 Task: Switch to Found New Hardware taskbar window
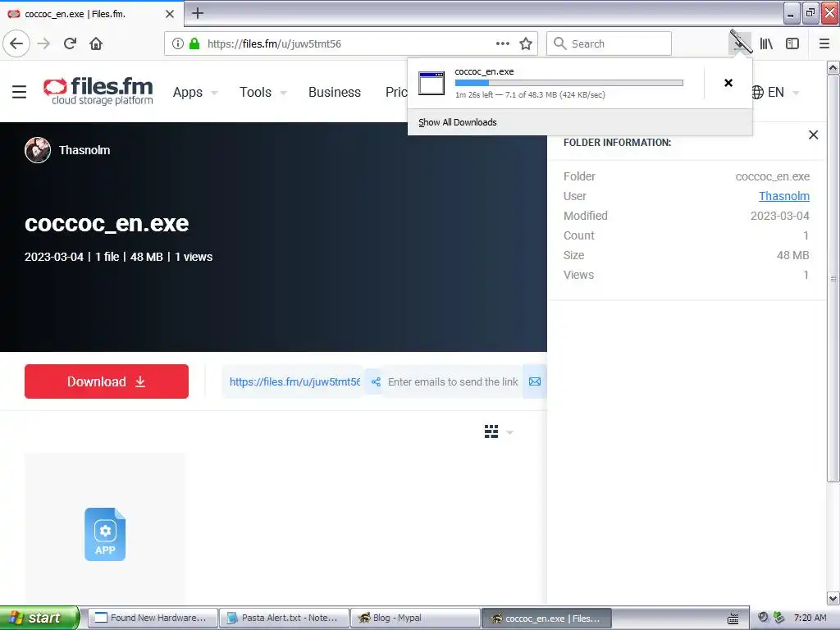click(153, 618)
